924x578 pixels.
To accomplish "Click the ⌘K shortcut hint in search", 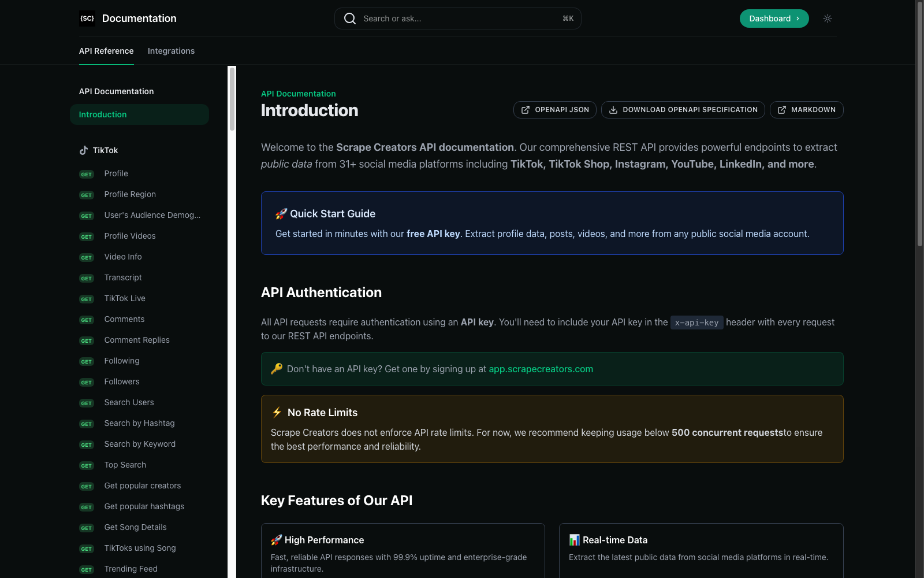I will pos(568,18).
